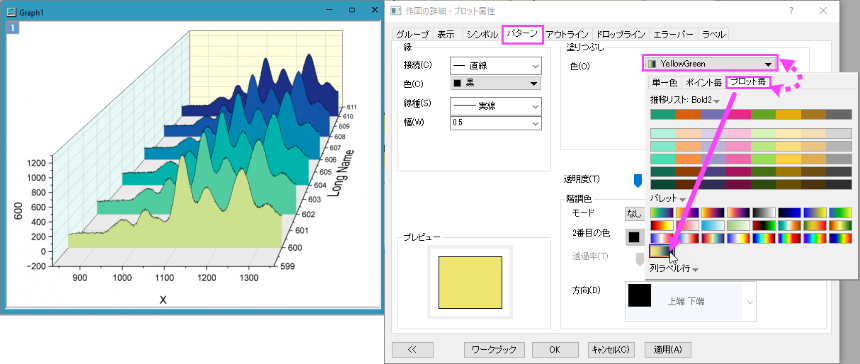Click the X axis title in Graph1
This screenshot has width=860, height=364.
[162, 299]
